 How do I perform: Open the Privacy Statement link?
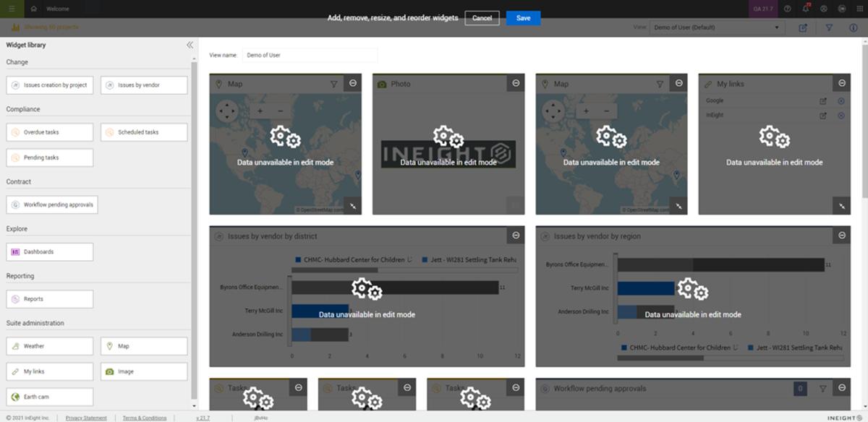click(x=86, y=418)
